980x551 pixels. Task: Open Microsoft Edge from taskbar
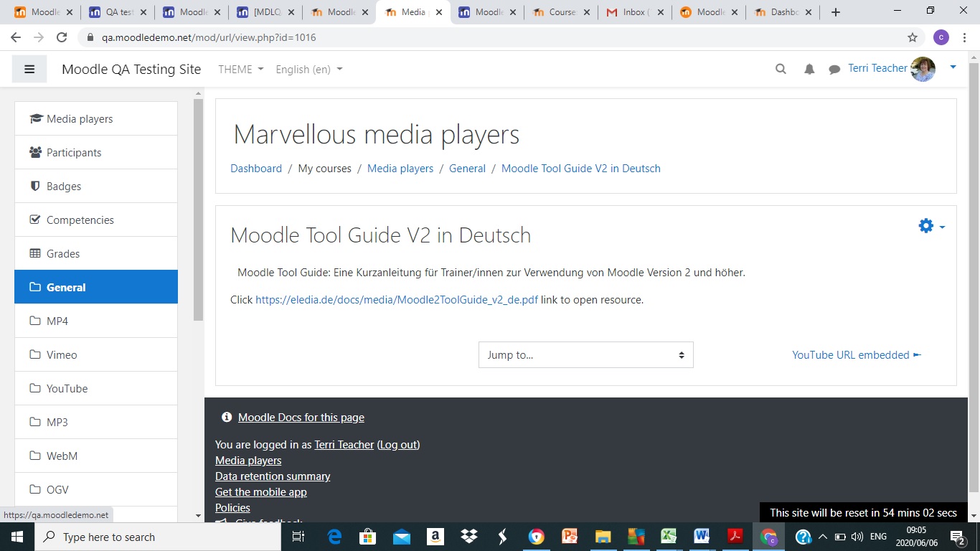click(x=334, y=537)
